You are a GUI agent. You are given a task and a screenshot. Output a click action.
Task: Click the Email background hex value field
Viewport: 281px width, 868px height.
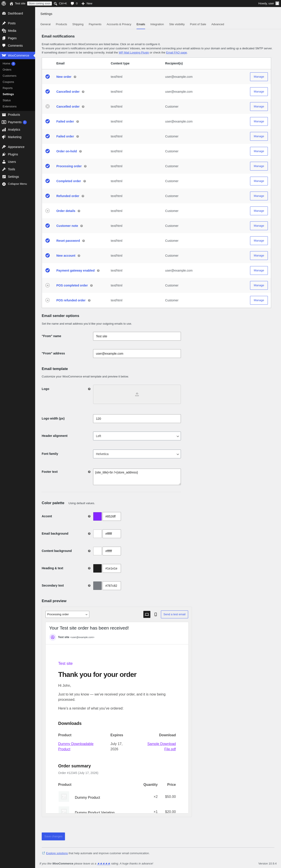pyautogui.click(x=112, y=534)
